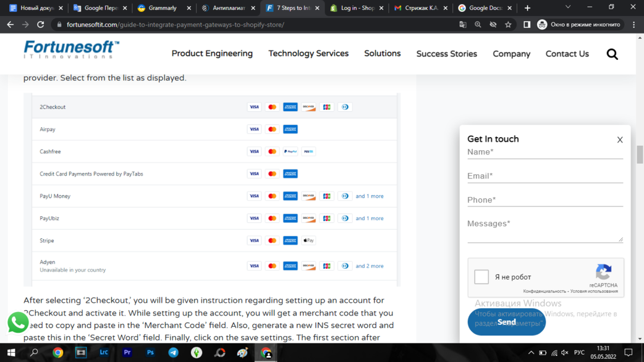Image resolution: width=644 pixels, height=362 pixels.
Task: Open the WhatsApp chat bubble icon
Action: (x=18, y=322)
